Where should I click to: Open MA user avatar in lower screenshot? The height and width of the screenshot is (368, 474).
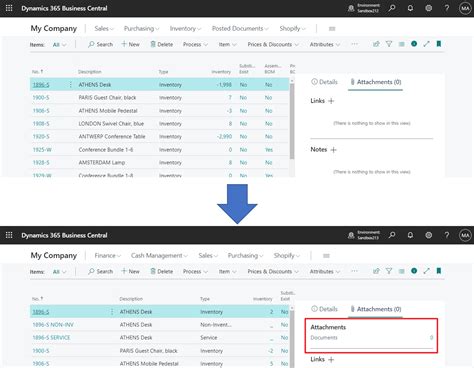coord(465,235)
